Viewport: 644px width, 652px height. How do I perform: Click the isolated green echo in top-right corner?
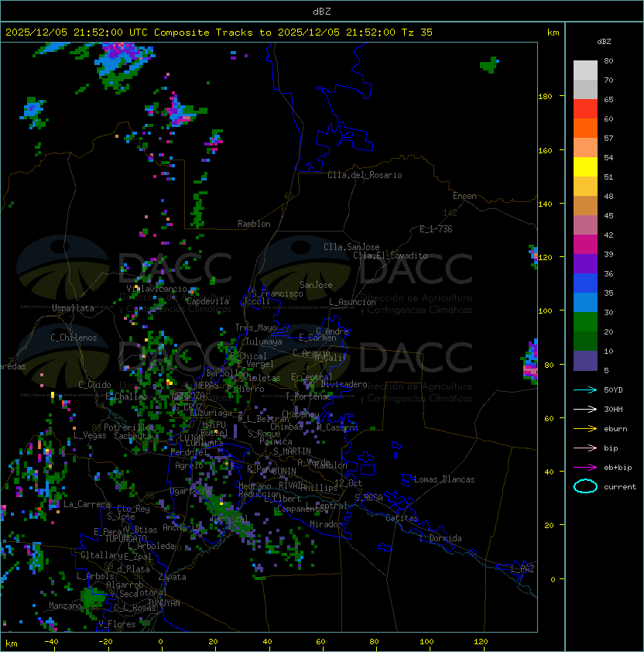tap(489, 65)
